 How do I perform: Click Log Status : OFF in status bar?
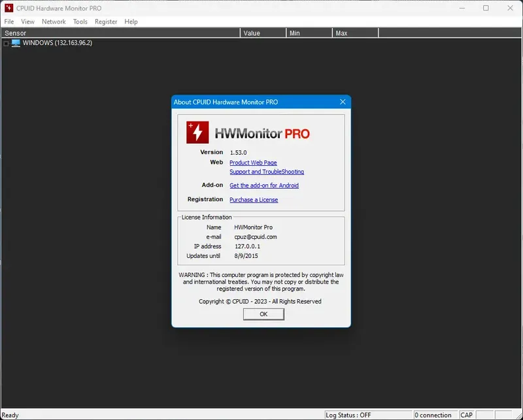coord(369,415)
